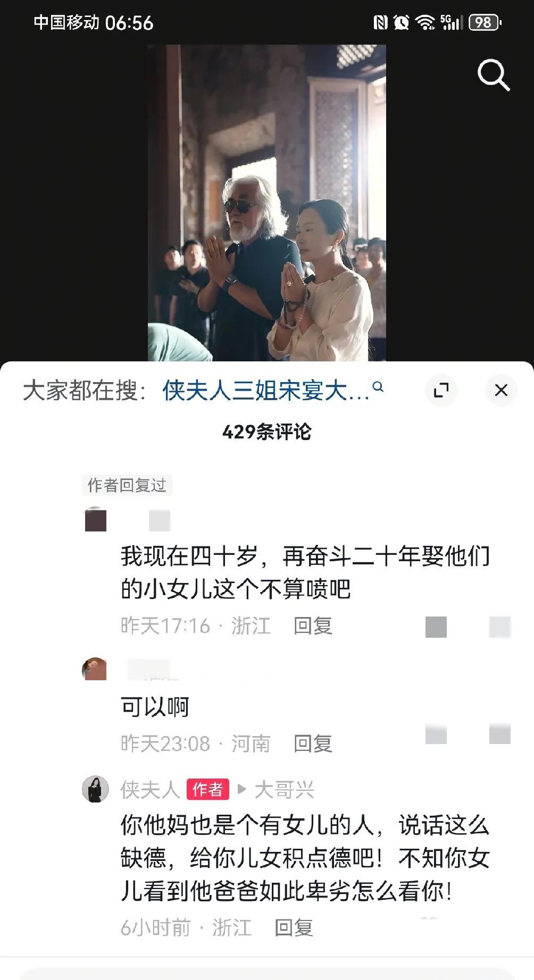Viewport: 534px width, 980px height.
Task: Like the 可以啊 comment
Action: point(436,734)
